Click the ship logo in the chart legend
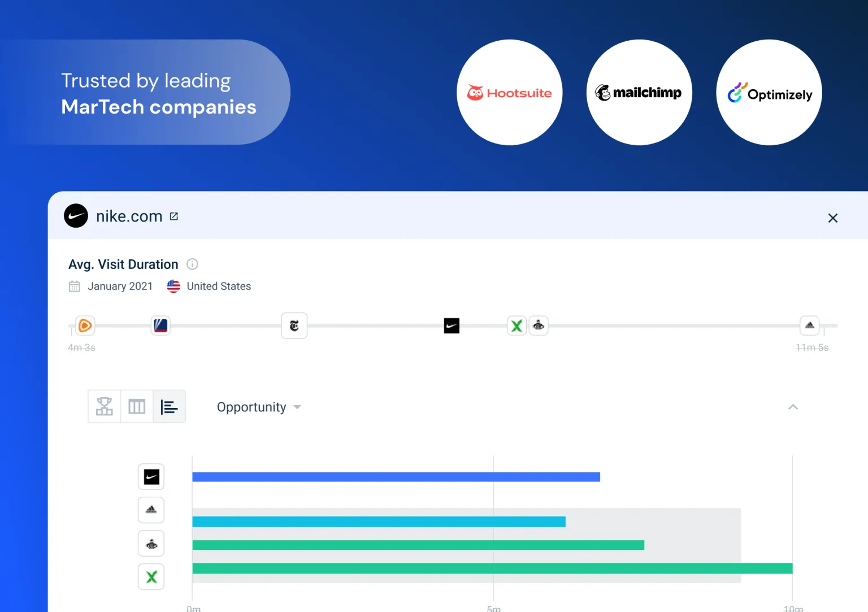Image resolution: width=868 pixels, height=612 pixels. (151, 544)
